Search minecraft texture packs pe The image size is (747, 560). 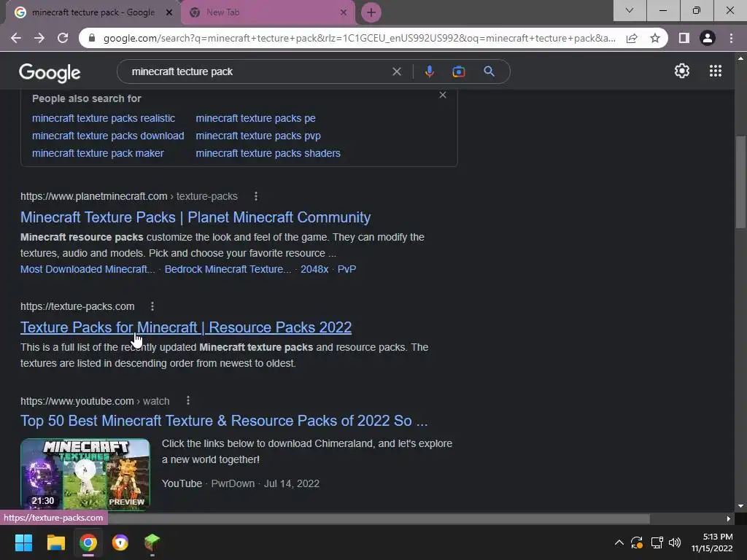[255, 118]
